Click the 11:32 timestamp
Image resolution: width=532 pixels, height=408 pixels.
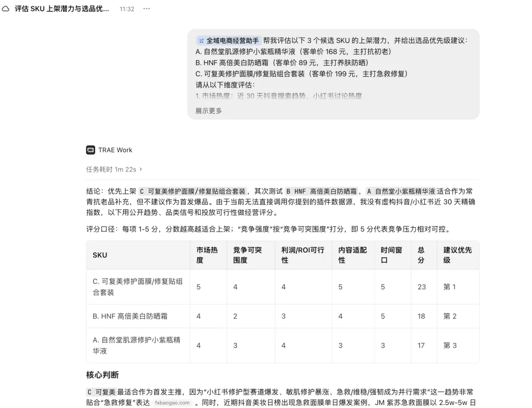pyautogui.click(x=127, y=9)
